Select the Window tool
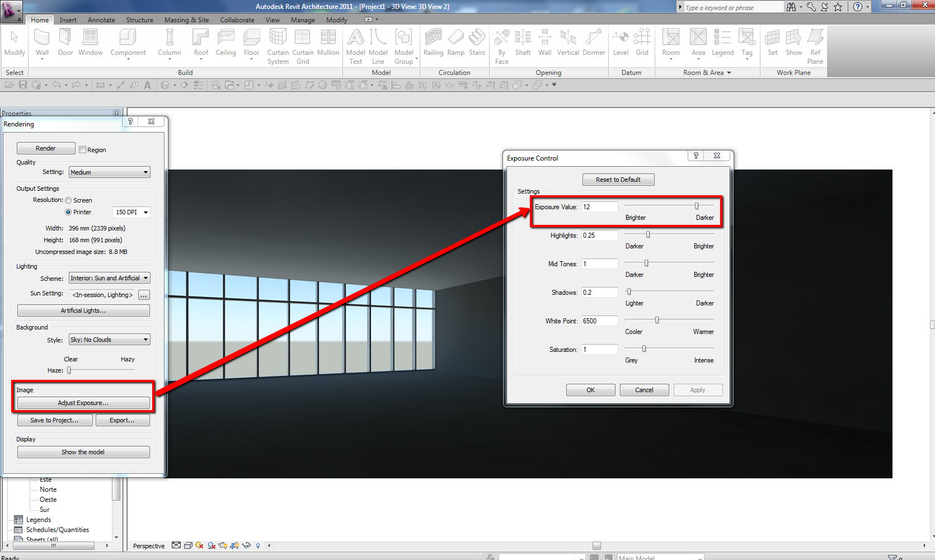Viewport: 935px width, 560px height. [x=91, y=43]
